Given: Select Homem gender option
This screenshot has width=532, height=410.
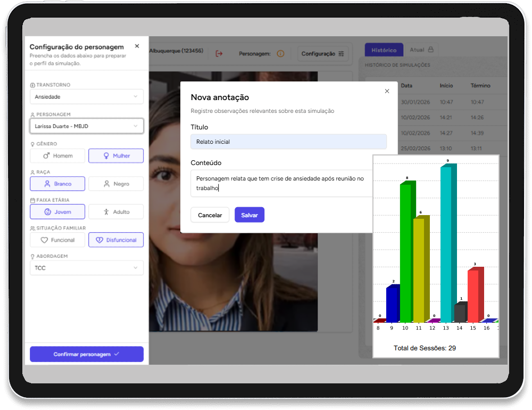Looking at the screenshot, I should click(x=57, y=156).
